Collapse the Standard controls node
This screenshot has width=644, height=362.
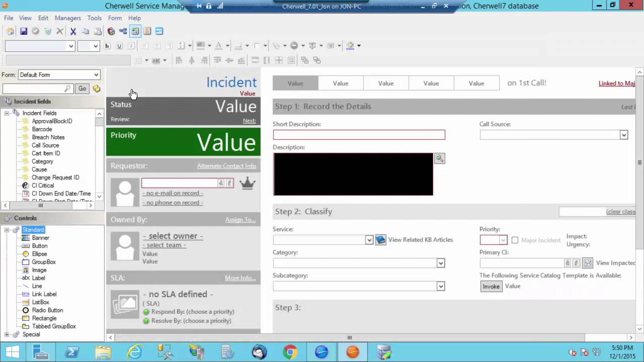[7, 230]
